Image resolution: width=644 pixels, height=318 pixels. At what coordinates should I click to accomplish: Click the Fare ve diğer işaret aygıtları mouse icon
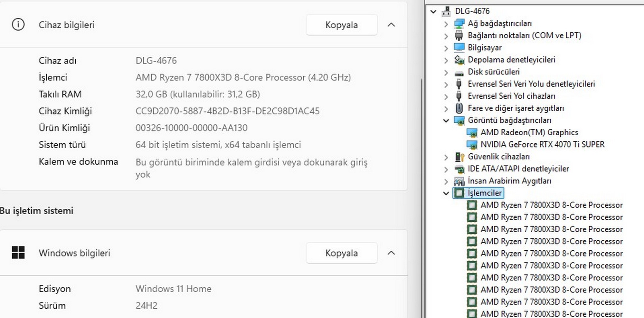[x=459, y=108]
